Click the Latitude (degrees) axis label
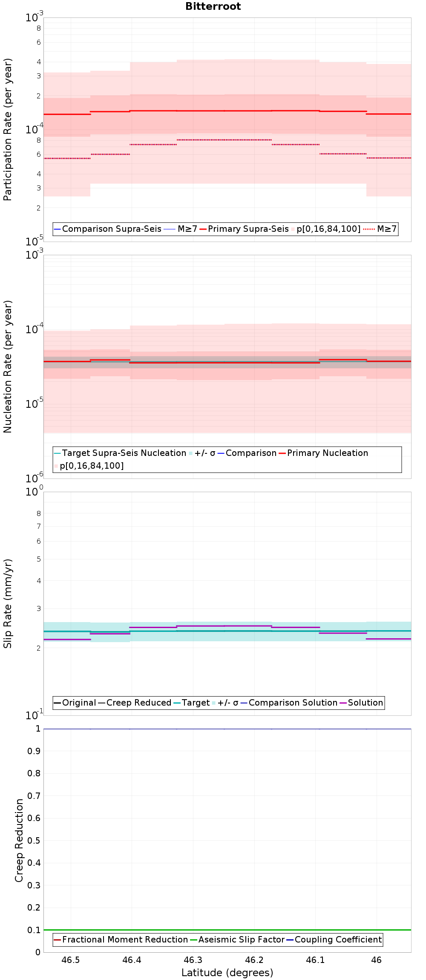The width and height of the screenshot is (426, 980). pos(227,973)
